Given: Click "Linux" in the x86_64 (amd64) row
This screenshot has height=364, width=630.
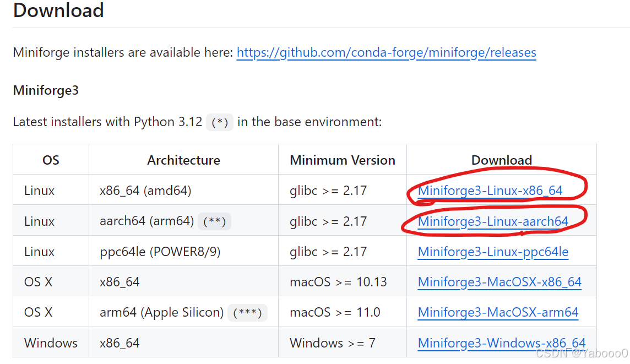Looking at the screenshot, I should pyautogui.click(x=40, y=191).
